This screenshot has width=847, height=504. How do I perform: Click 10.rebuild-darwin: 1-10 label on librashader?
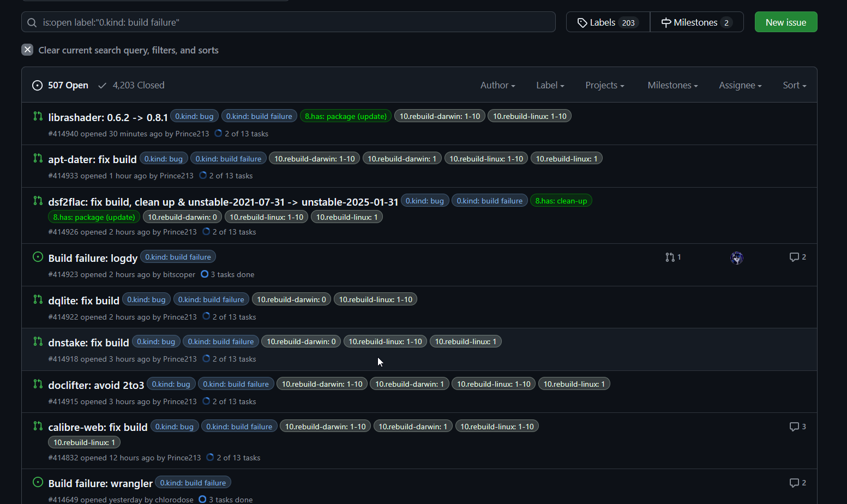click(440, 116)
